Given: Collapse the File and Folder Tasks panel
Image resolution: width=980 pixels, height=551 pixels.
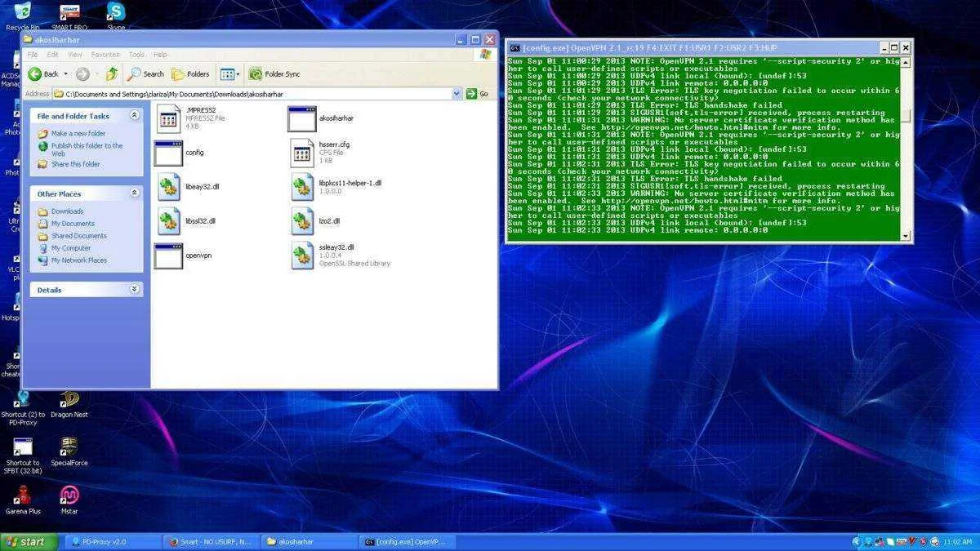Looking at the screenshot, I should [x=135, y=116].
